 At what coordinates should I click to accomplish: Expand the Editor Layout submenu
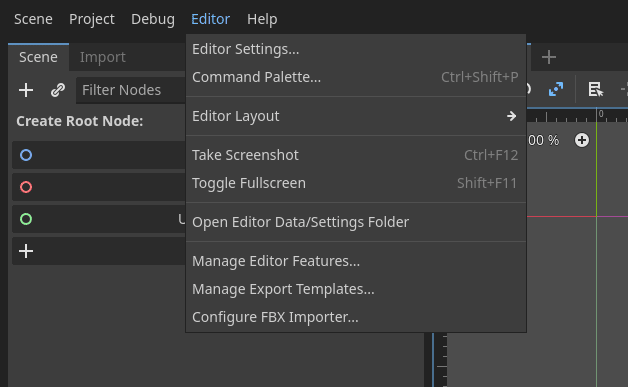point(356,116)
